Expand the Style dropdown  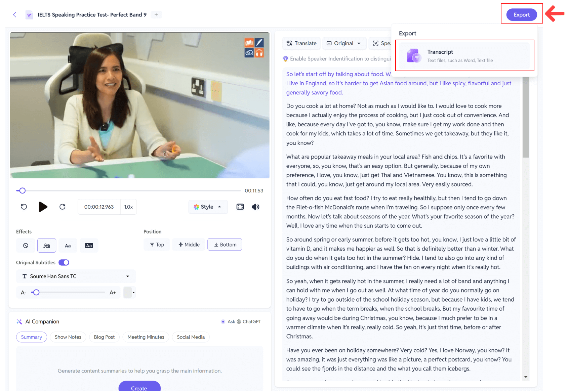coord(208,207)
